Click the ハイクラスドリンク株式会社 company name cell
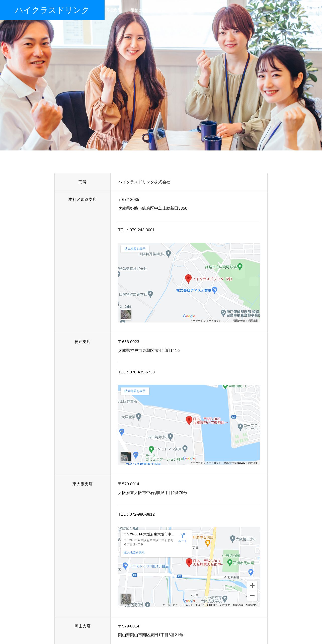 (x=189, y=182)
